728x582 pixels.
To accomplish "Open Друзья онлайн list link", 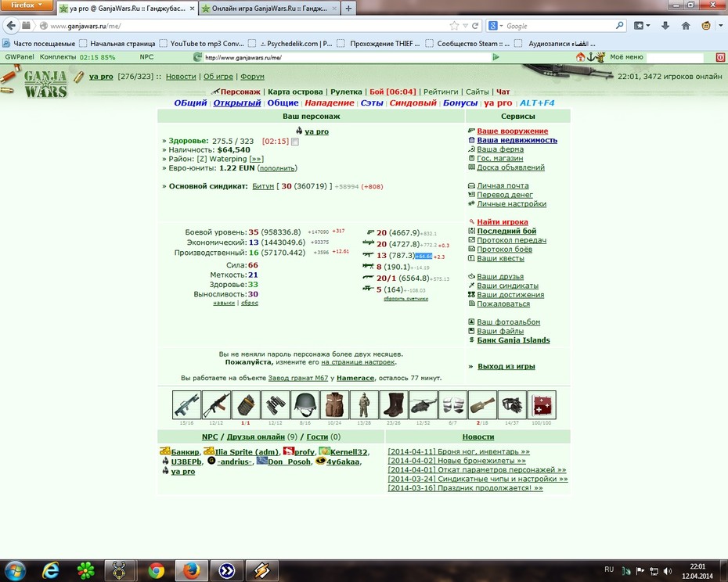I will pos(256,436).
